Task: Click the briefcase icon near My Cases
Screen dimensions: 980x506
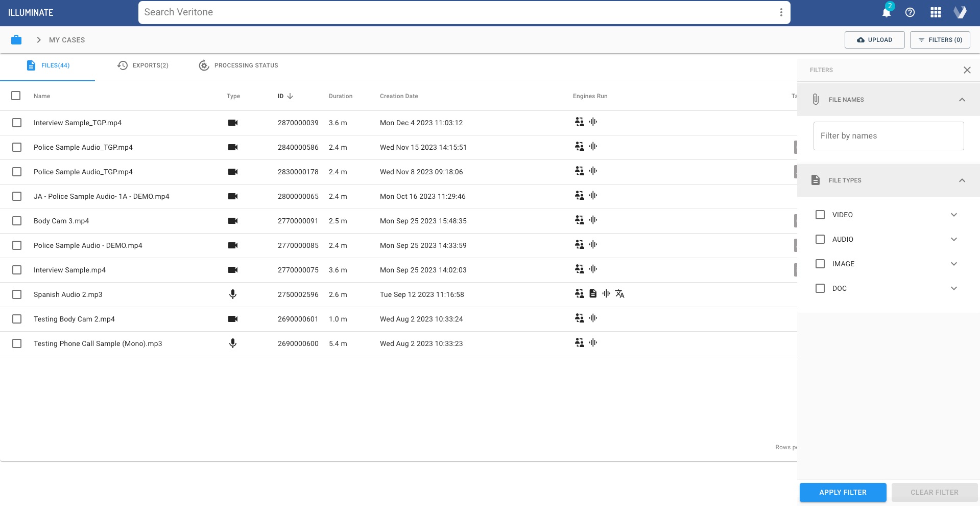Action: [x=17, y=39]
